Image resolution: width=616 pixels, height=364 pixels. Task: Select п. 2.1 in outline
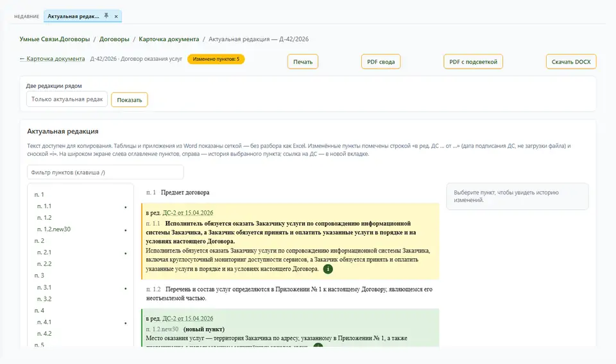[x=44, y=252]
